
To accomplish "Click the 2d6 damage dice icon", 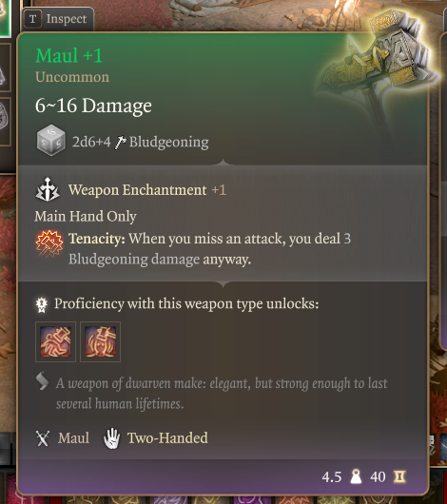I will pos(50,141).
